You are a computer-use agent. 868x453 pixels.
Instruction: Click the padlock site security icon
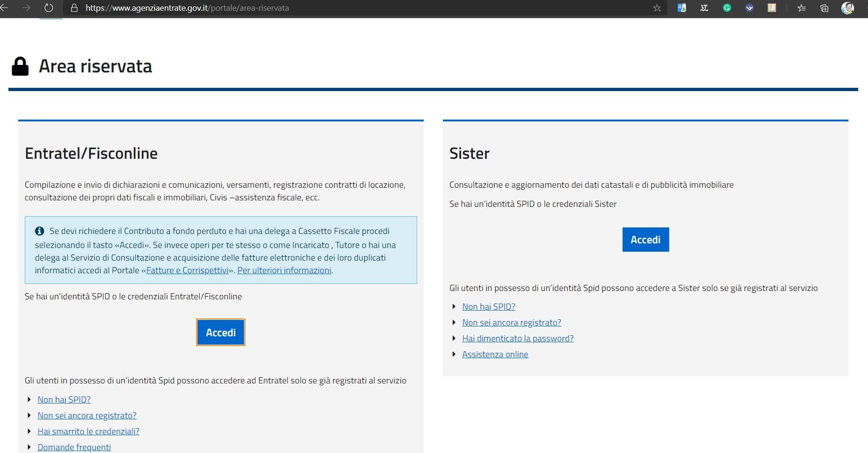point(73,8)
